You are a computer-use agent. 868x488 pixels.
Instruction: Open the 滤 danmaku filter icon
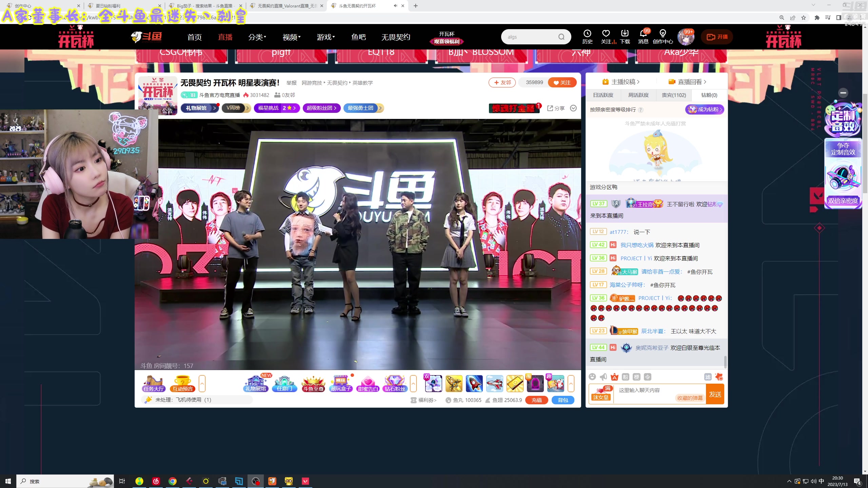[x=708, y=377]
